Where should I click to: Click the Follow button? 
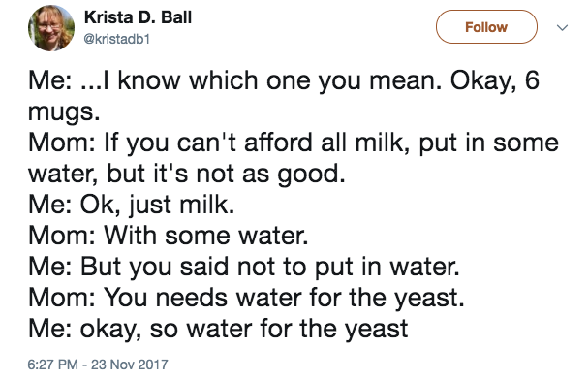pyautogui.click(x=486, y=27)
